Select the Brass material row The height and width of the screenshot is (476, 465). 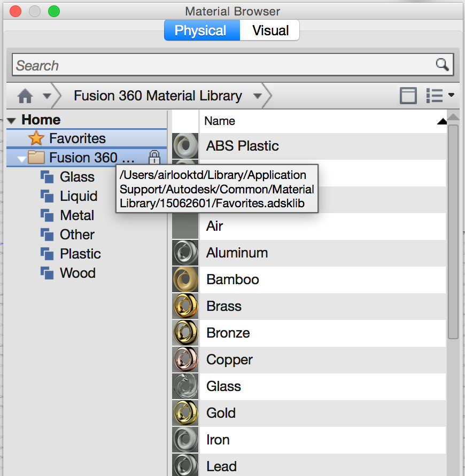point(309,306)
